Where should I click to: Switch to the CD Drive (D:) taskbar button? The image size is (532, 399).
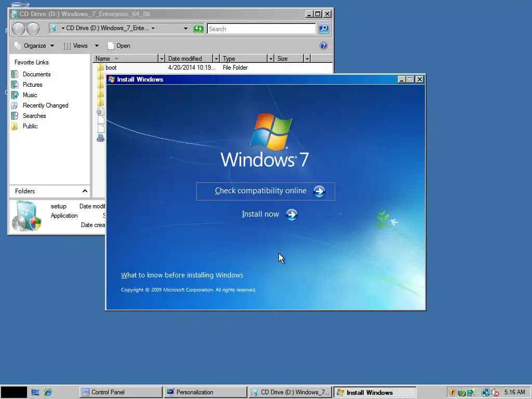[x=290, y=392]
